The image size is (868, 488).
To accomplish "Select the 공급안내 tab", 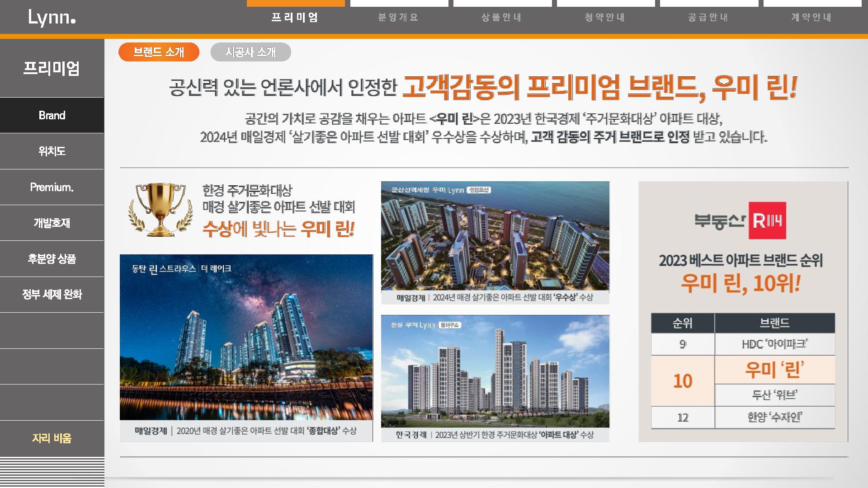I will (708, 17).
